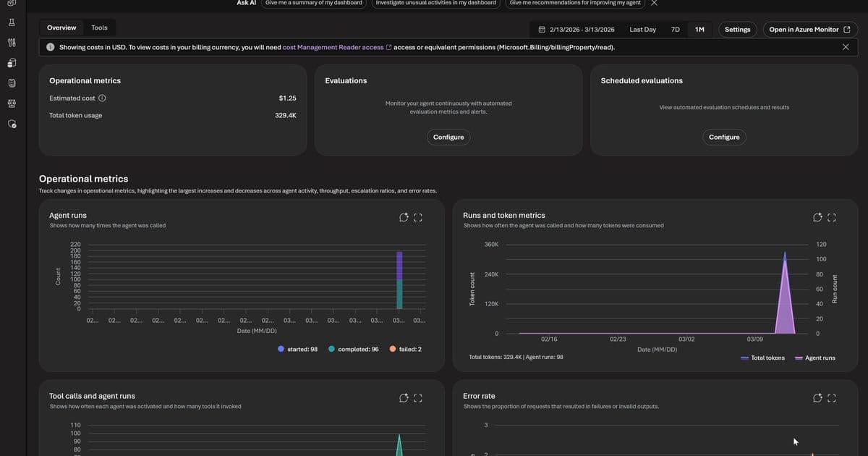Click the Ask AI sparkle icon on Agent runs chart
Viewport: 868px width, 456px height.
point(403,216)
